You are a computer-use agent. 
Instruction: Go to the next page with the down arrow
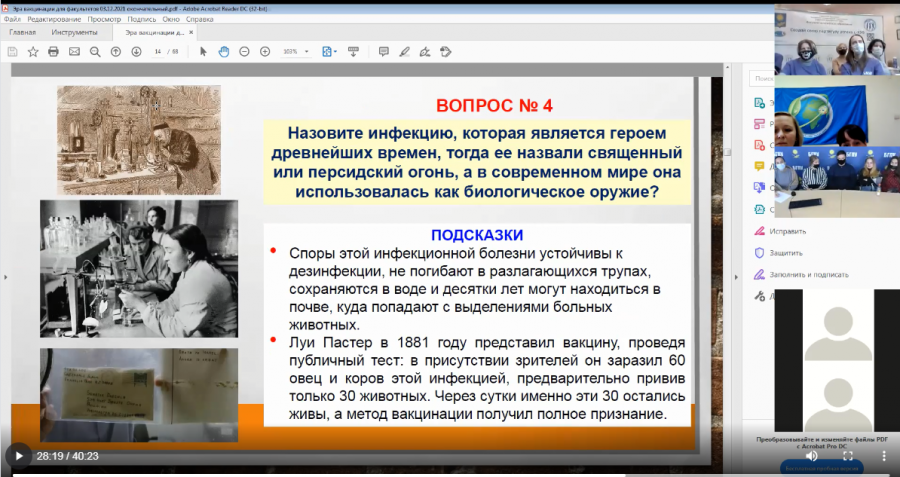coord(136,52)
